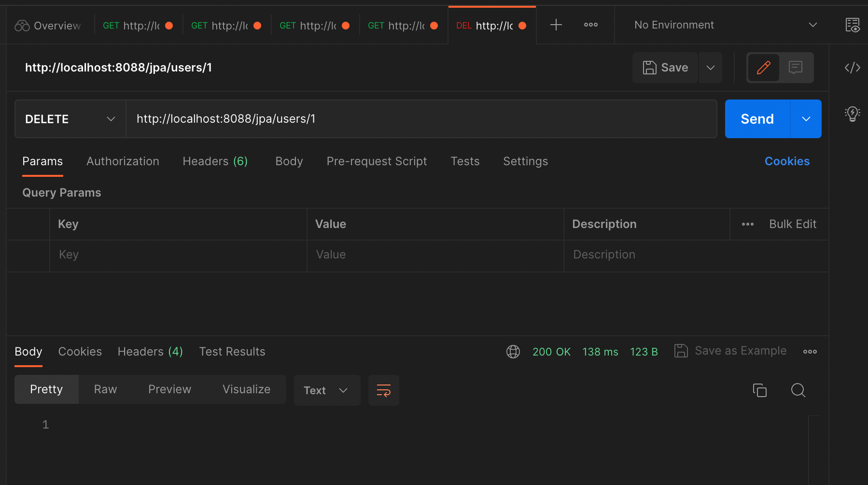The width and height of the screenshot is (868, 485).
Task: Click the request URL input field
Action: pyautogui.click(x=421, y=119)
